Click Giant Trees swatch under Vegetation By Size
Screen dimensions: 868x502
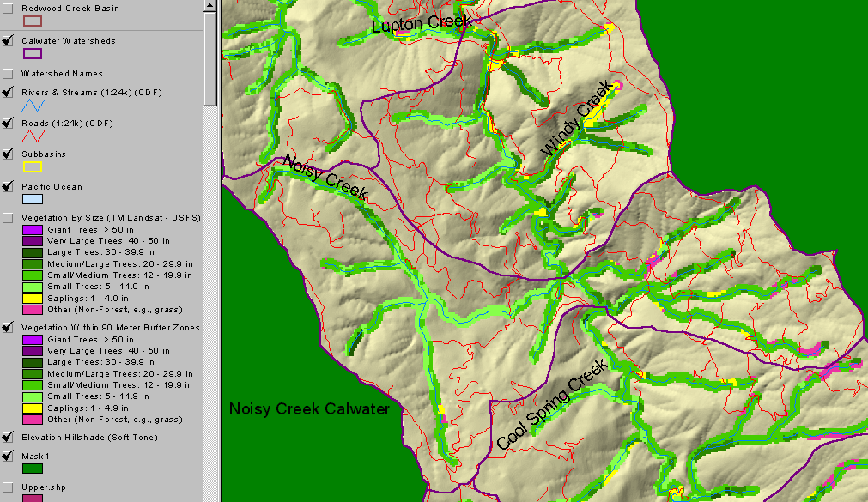(33, 230)
